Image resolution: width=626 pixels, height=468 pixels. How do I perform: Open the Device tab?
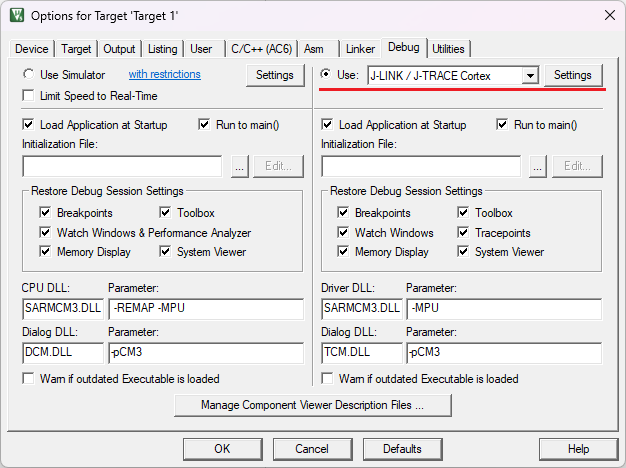click(32, 49)
